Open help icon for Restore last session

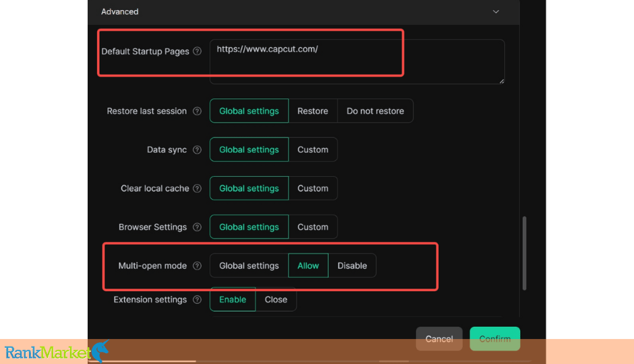[x=197, y=111]
